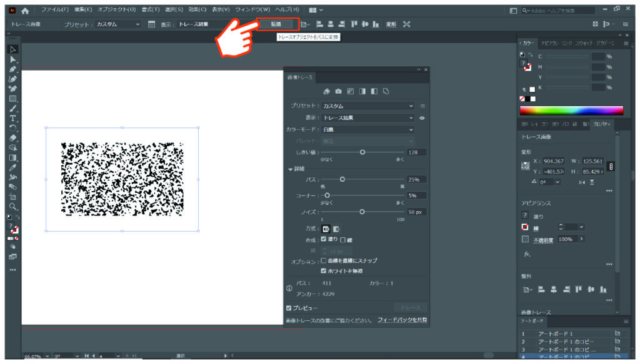Select the Eraser tool
Screen dimensions: 640x364
coord(12,138)
